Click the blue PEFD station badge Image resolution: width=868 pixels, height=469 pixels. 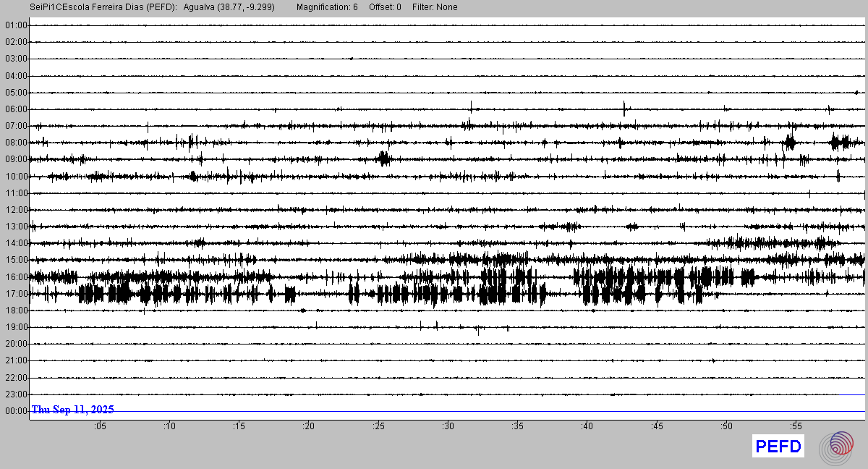pyautogui.click(x=778, y=447)
